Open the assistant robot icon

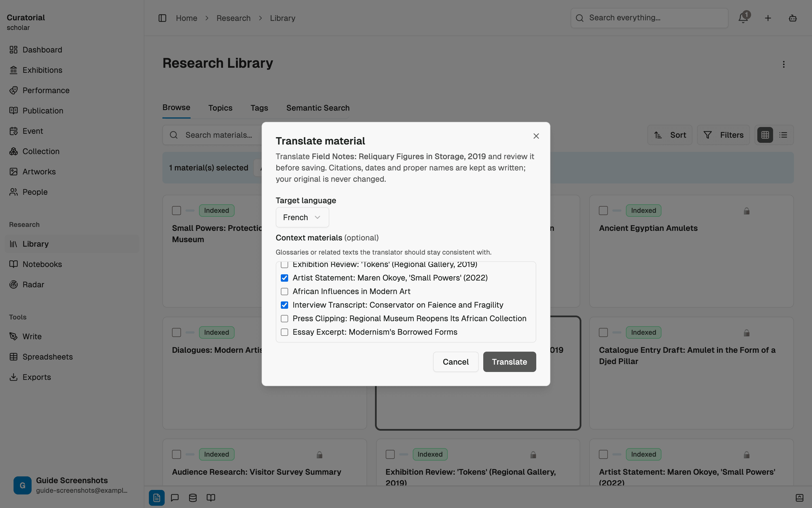point(793,18)
